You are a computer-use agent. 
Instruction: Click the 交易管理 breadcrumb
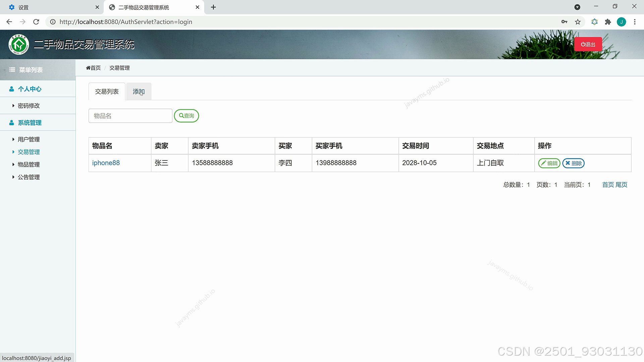coord(119,68)
